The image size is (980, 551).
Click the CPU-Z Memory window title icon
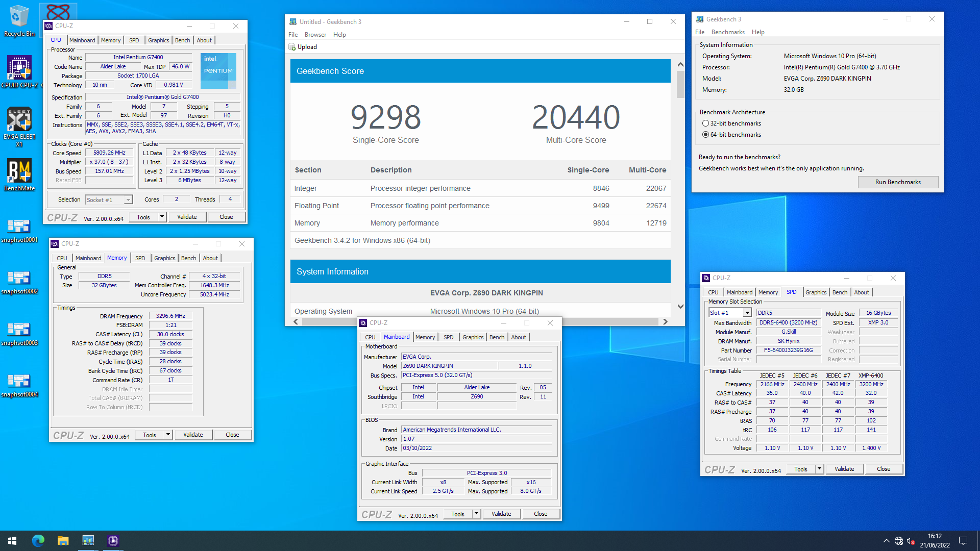point(55,244)
